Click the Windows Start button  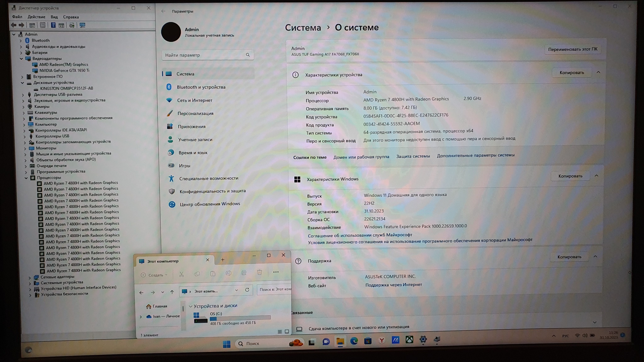click(x=226, y=344)
